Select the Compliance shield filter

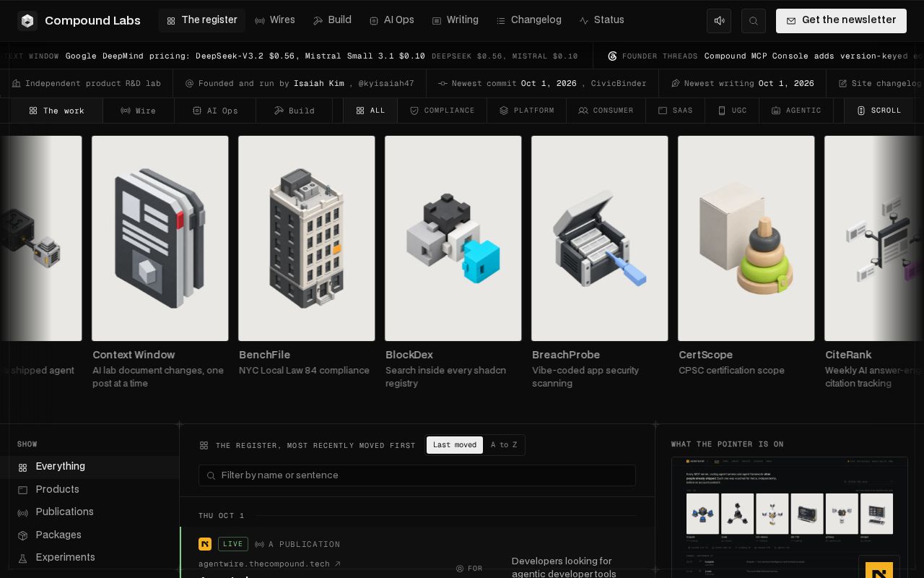[443, 111]
